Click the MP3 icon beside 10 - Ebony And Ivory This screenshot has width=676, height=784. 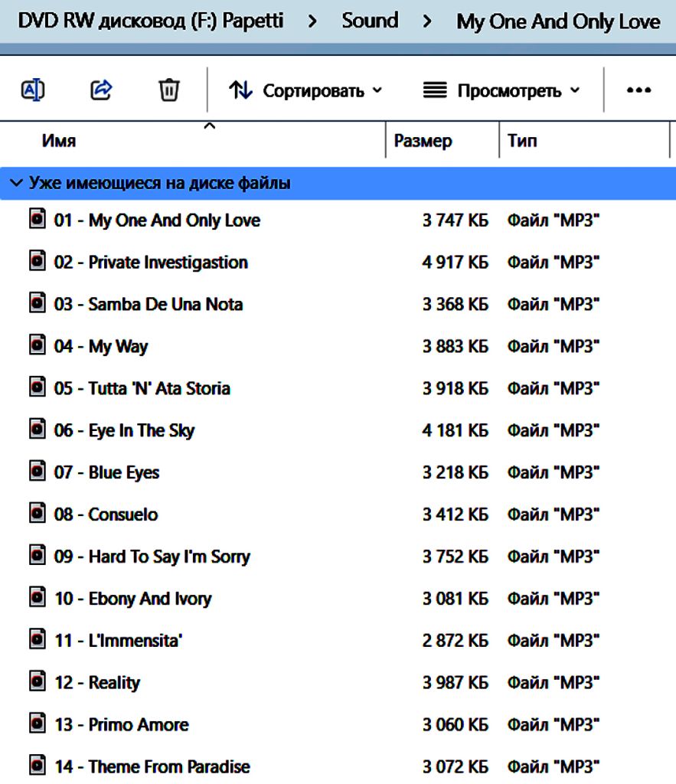pos(38,596)
